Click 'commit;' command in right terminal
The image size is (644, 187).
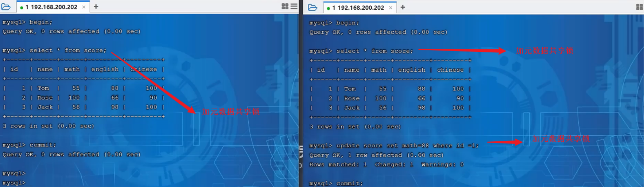350,183
